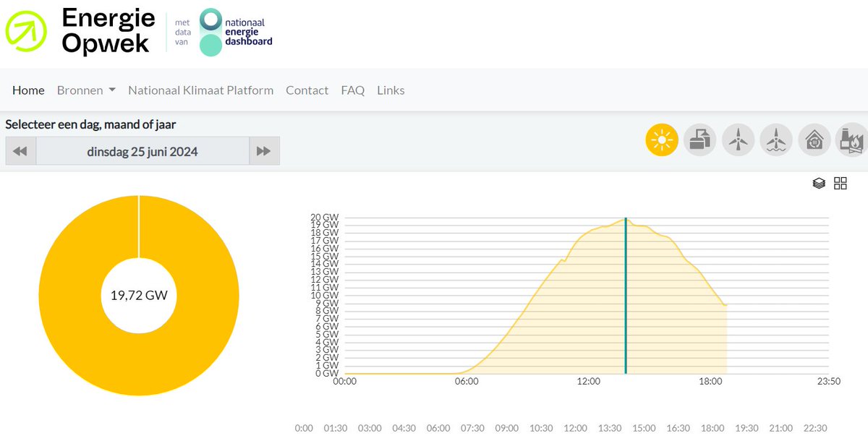Select 13:30 on the bottom time scale
868x446 pixels.
click(x=610, y=428)
